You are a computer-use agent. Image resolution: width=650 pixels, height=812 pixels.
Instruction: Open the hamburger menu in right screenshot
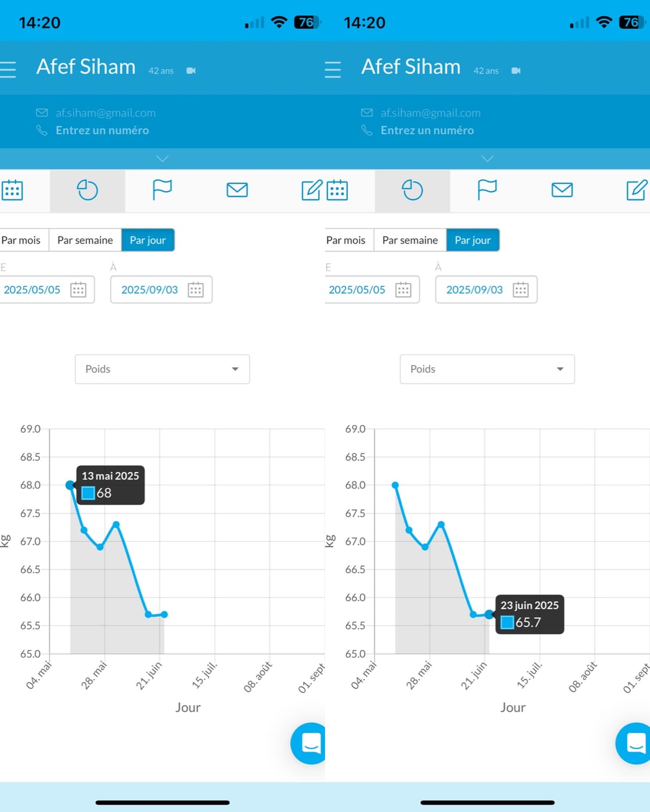click(333, 70)
